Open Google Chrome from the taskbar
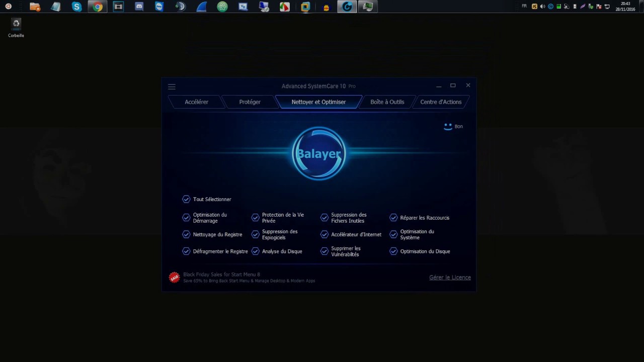The width and height of the screenshot is (644, 362). click(98, 7)
